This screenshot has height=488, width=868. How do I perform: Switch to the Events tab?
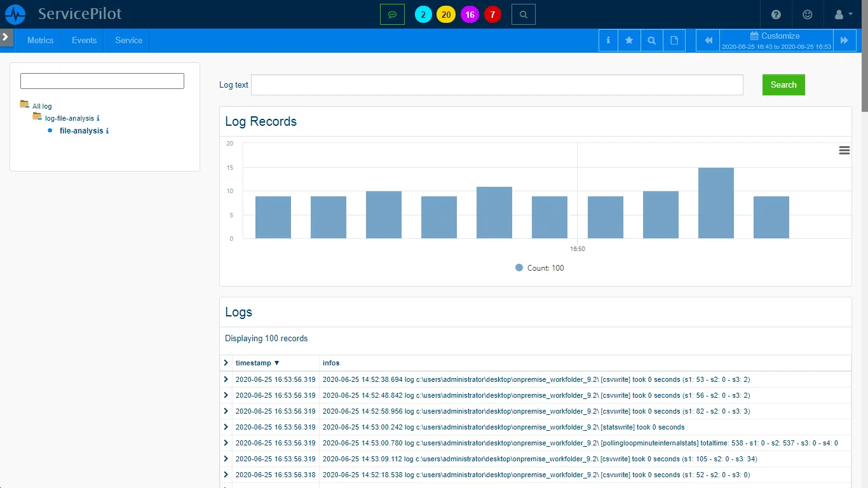[x=84, y=40]
